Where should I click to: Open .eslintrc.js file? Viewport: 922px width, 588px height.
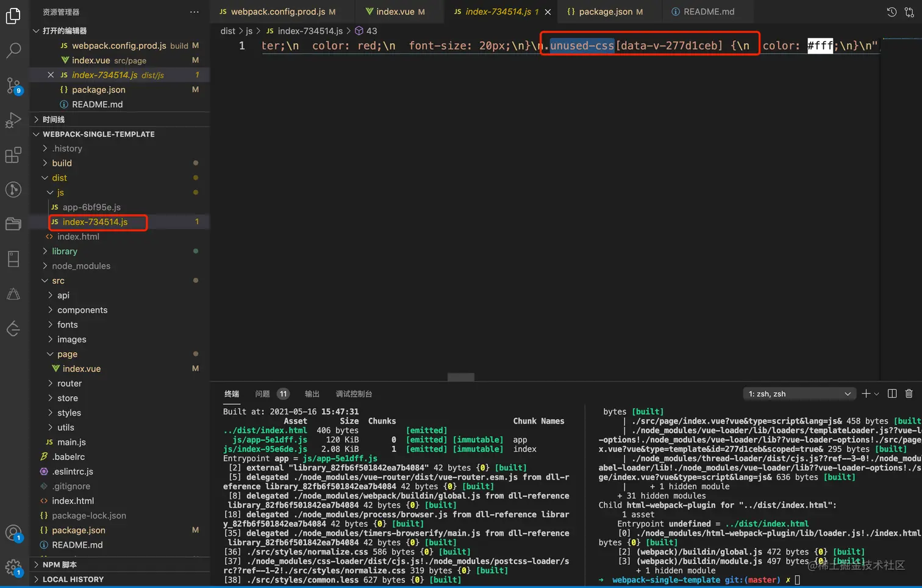pyautogui.click(x=120, y=471)
